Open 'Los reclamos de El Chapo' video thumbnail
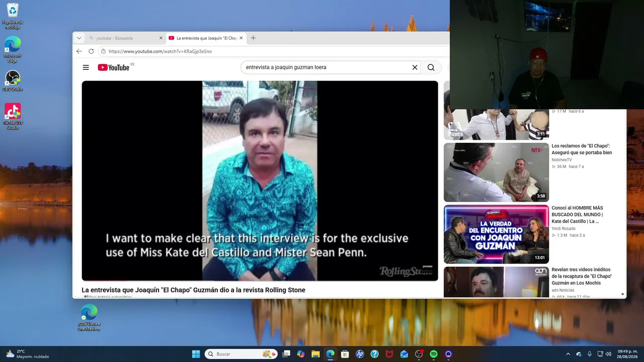The width and height of the screenshot is (644, 362). pos(496,172)
